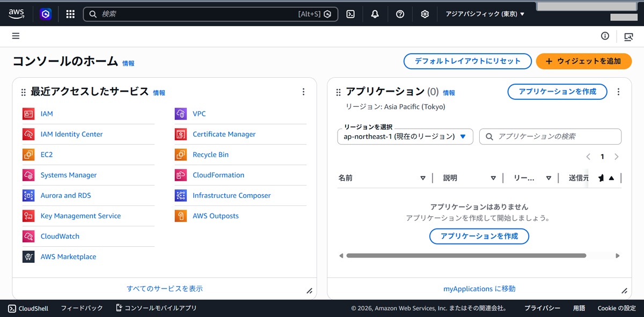
Task: Open the 最近アクセスしたサービス widget options menu
Action: 303,92
